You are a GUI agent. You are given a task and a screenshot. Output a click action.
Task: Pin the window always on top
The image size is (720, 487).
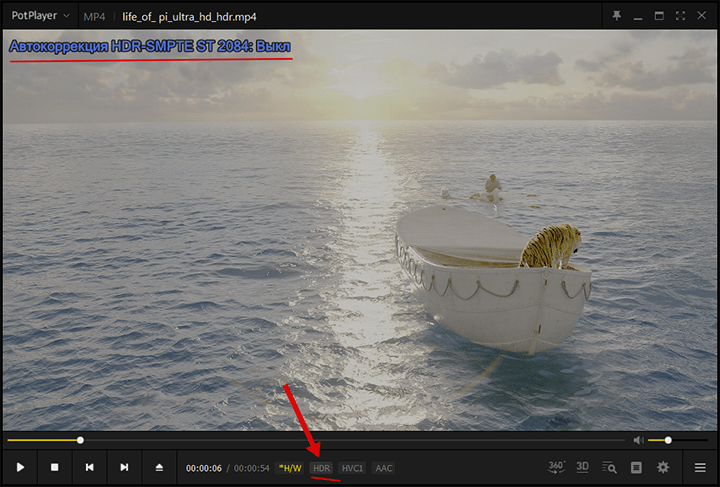[615, 16]
